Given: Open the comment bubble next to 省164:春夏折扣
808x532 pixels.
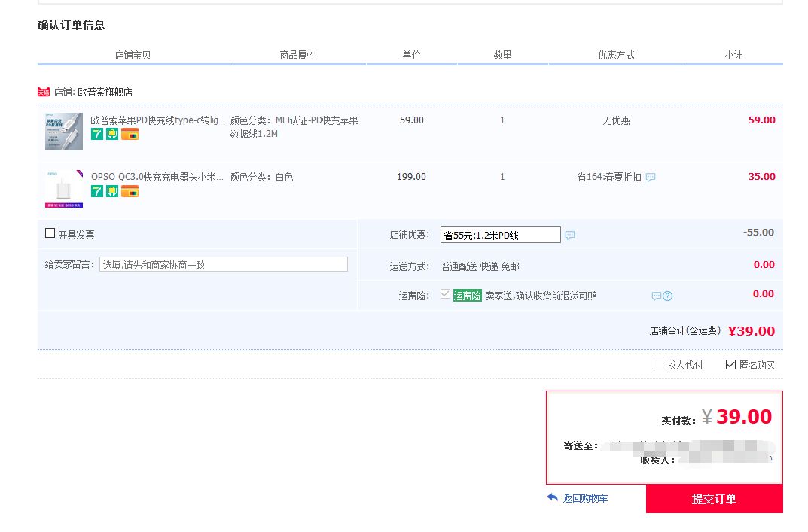Looking at the screenshot, I should [x=651, y=177].
